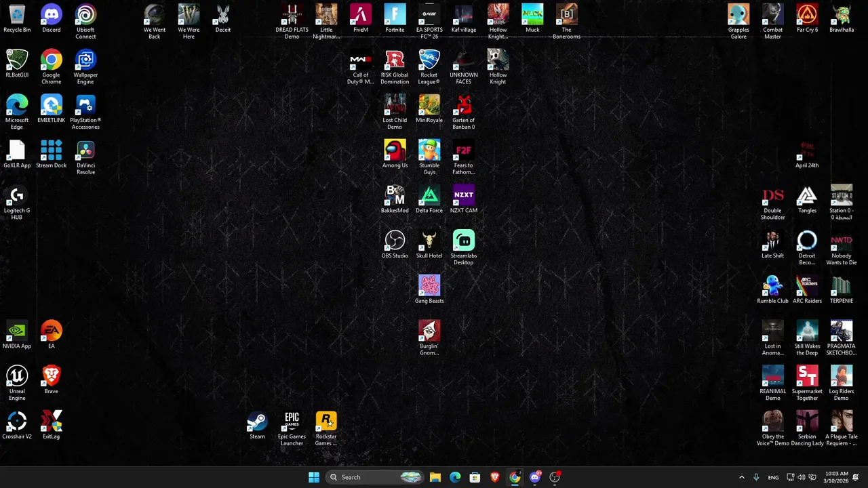
Task: Open the EMEETLINK desktop icon
Action: (52, 109)
